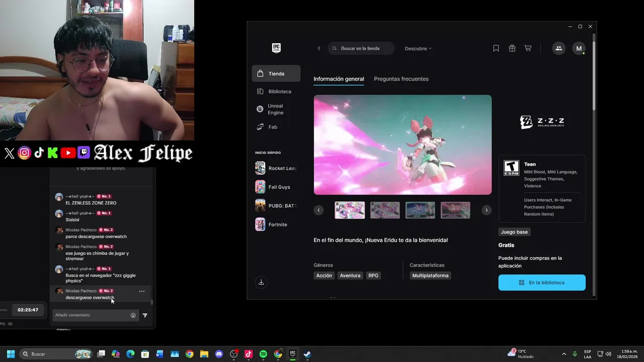644x362 pixels.
Task: Click the "descarguese overwatch" last comment
Action: click(90, 298)
